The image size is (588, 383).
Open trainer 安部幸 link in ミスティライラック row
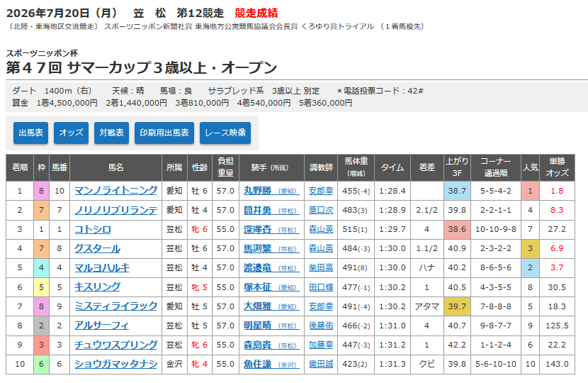pyautogui.click(x=321, y=306)
